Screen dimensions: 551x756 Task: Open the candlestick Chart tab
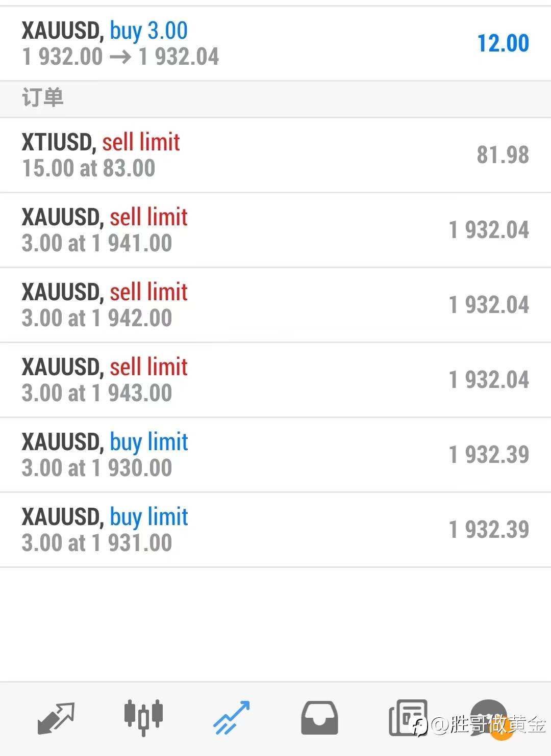pyautogui.click(x=143, y=717)
